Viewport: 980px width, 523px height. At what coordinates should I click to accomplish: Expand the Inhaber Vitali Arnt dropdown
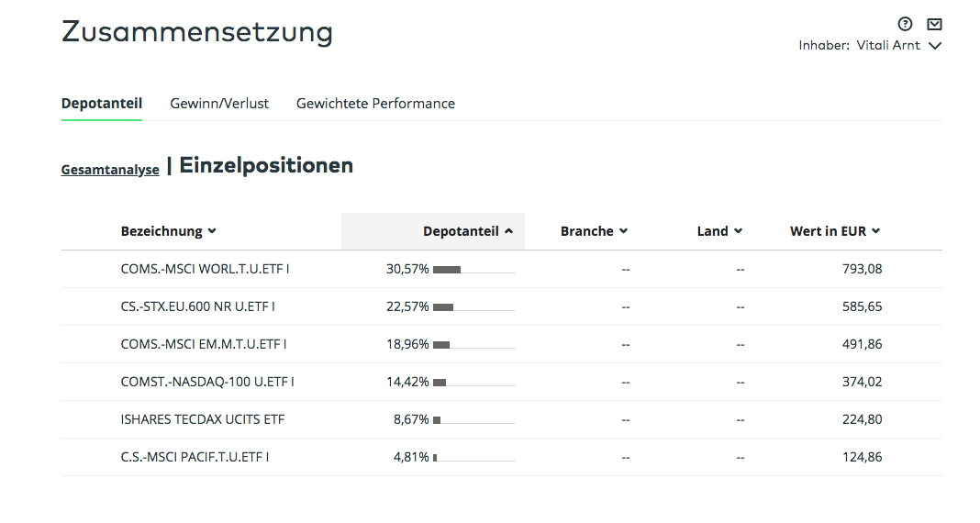934,46
